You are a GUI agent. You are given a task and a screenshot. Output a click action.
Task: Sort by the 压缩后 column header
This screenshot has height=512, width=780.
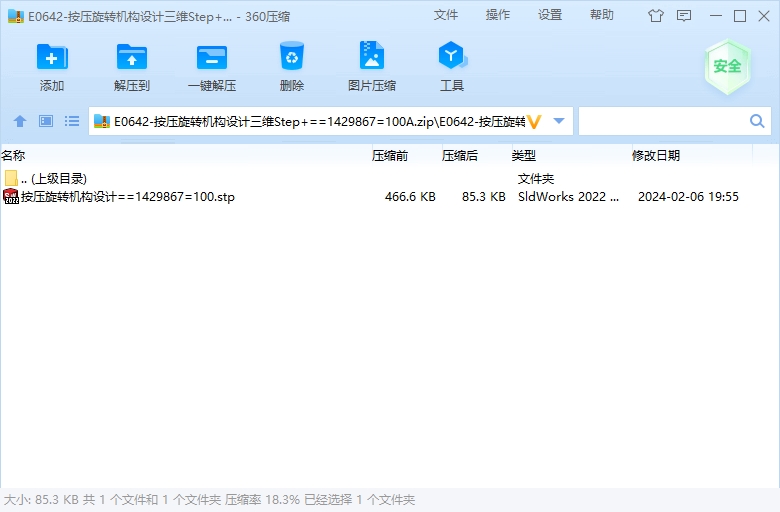click(460, 156)
